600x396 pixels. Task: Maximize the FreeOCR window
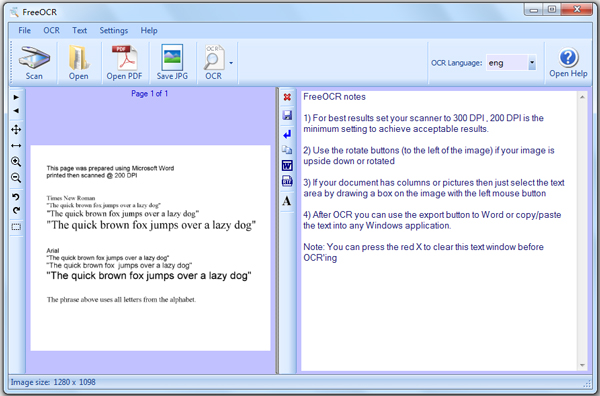(x=552, y=10)
